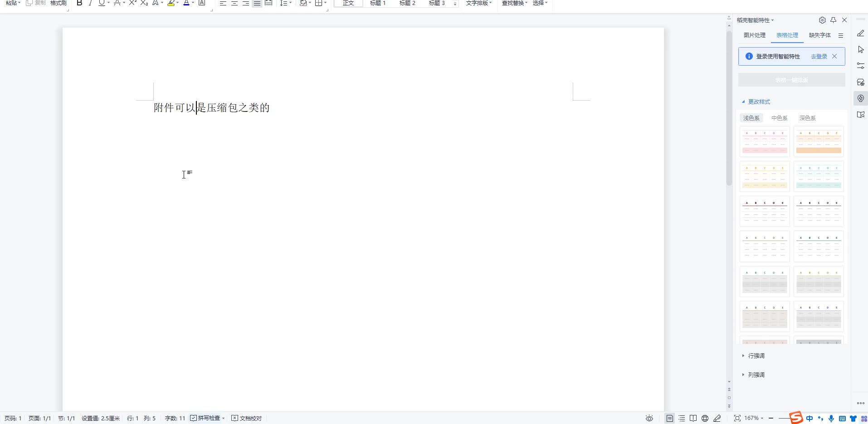Viewport: 868px width, 424px height.
Task: Follow the 去登录 login link
Action: click(x=819, y=57)
